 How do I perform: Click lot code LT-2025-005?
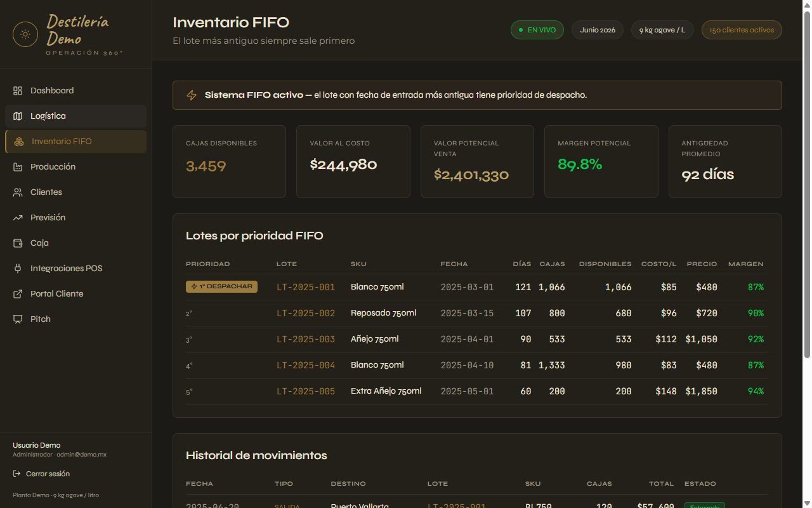click(x=306, y=391)
